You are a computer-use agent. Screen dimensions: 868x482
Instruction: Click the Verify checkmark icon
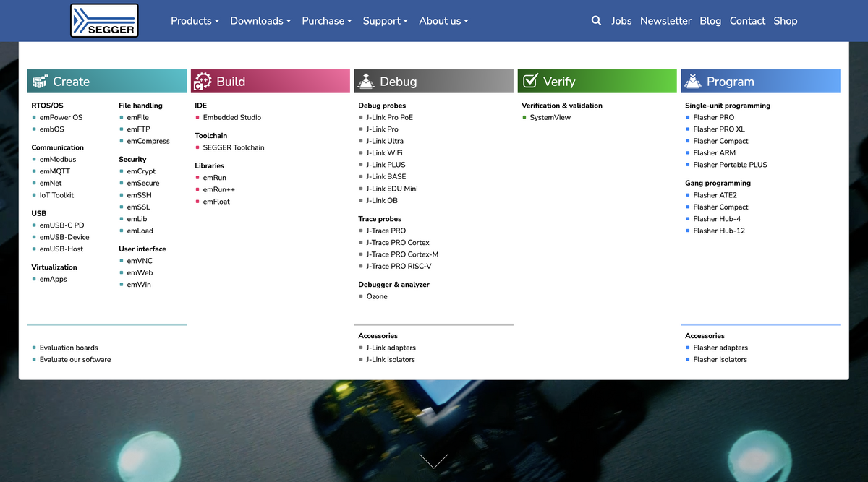[530, 82]
